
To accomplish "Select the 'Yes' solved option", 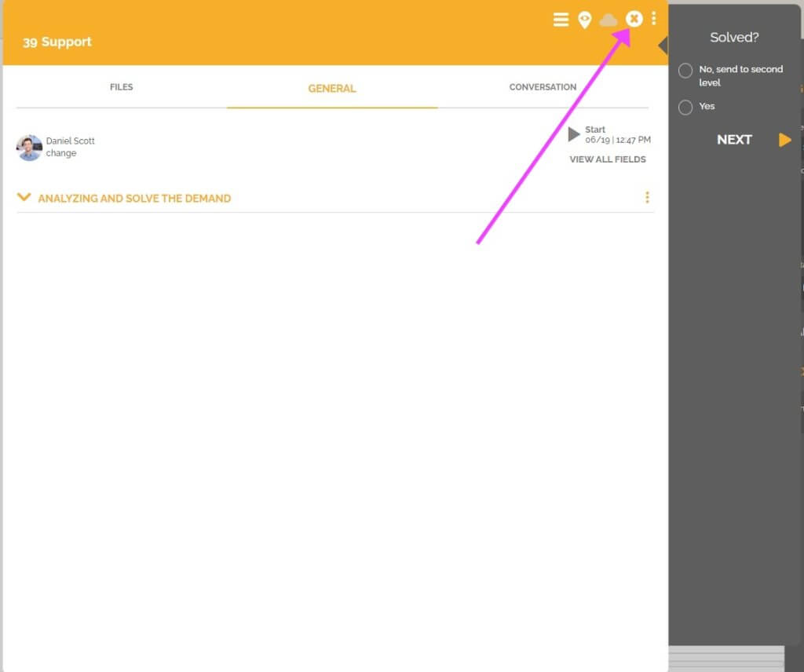I will (x=685, y=107).
